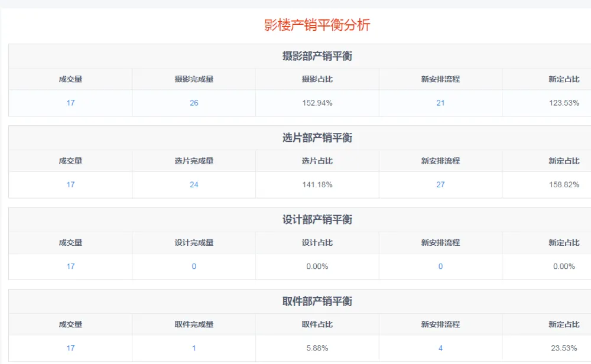Viewport: 591px width, 364px height.
Task: Open 新安排流程 value 21 in 摄影部 table
Action: pyautogui.click(x=440, y=103)
